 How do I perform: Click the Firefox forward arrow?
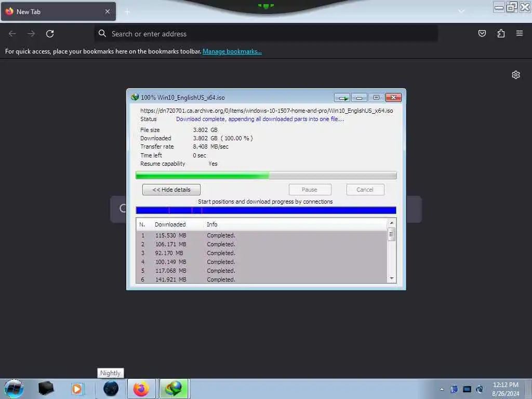click(31, 34)
